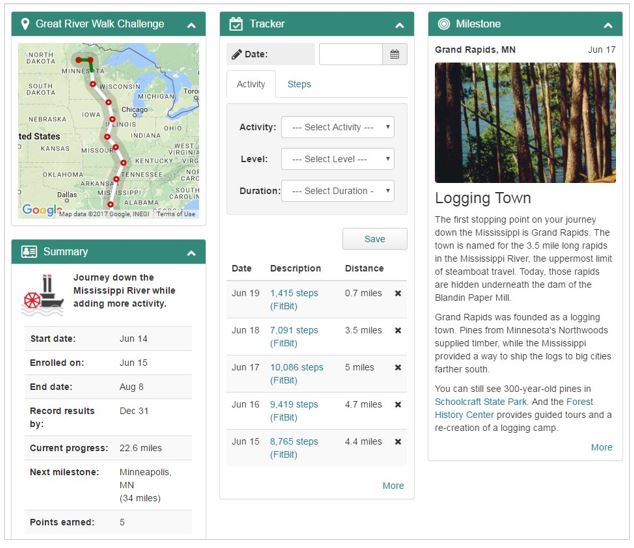This screenshot has width=634, height=548.
Task: Delete the Jun 18 tracker entry
Action: click(398, 331)
